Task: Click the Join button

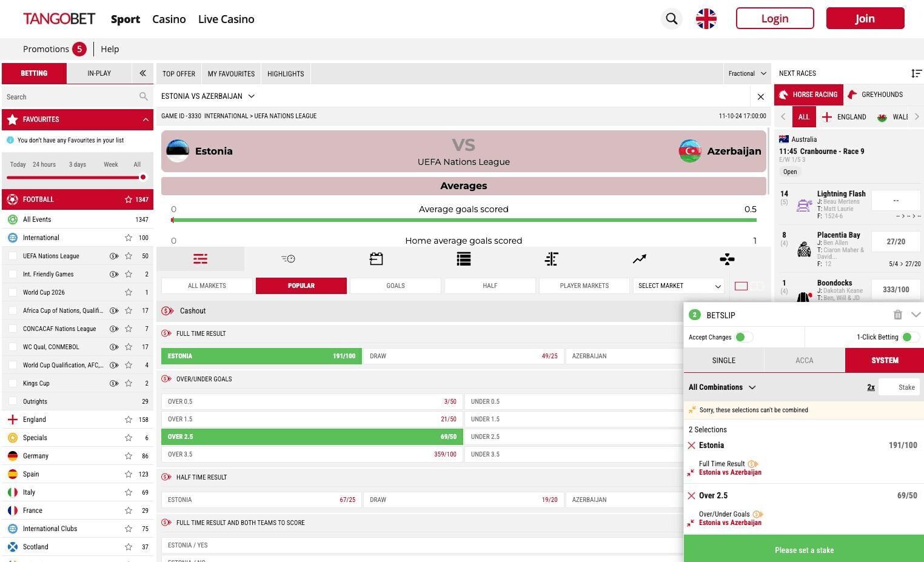Action: click(865, 18)
